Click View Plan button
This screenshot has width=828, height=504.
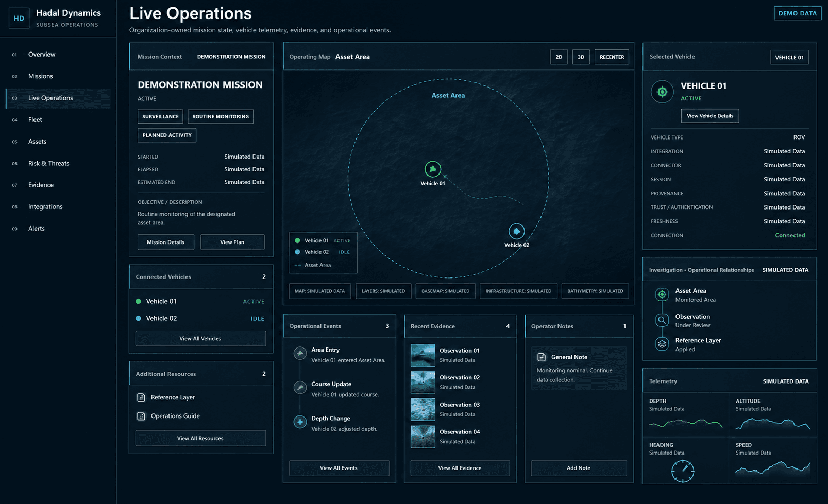232,242
